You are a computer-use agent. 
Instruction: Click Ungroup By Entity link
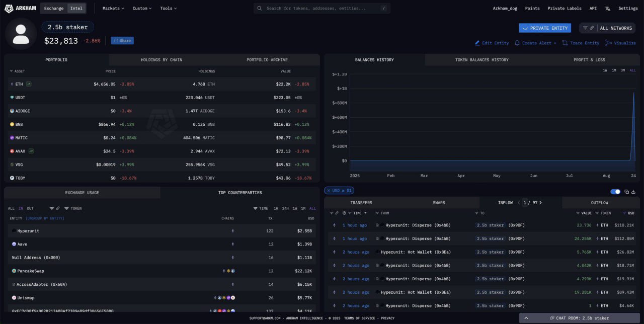(45, 218)
